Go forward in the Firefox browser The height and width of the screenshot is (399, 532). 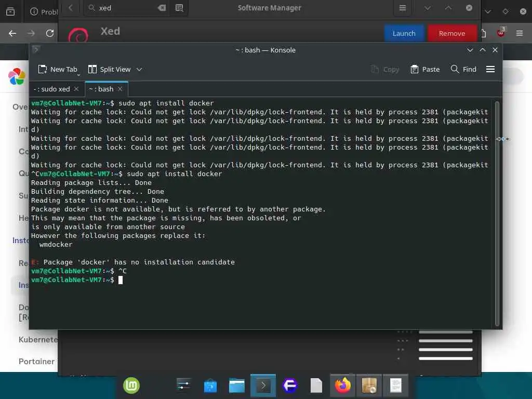[x=31, y=33]
